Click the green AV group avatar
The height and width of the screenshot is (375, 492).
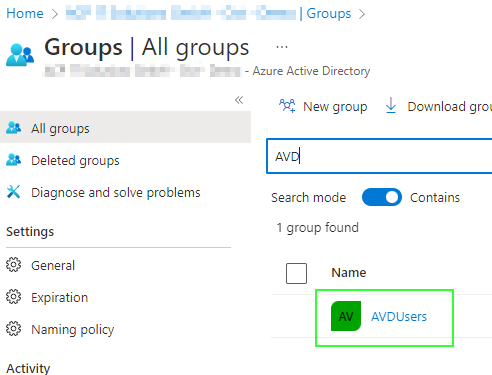click(346, 316)
